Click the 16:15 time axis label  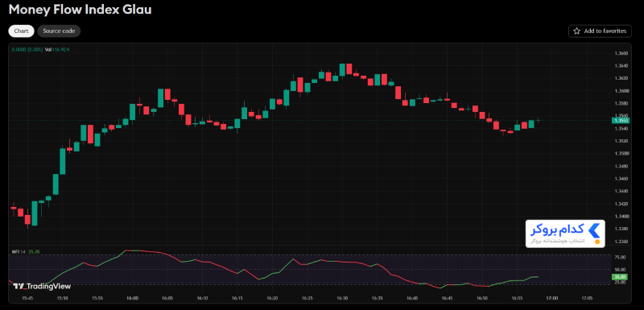click(237, 299)
